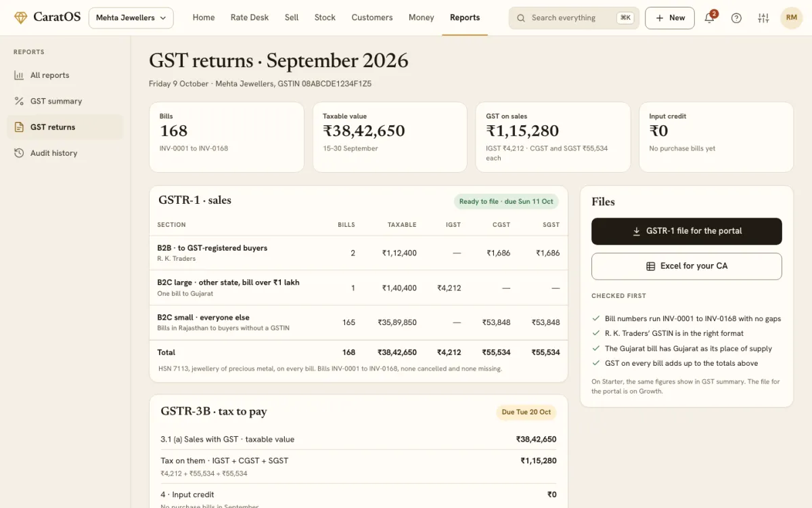812x508 pixels.
Task: Open the help question mark icon
Action: click(736, 18)
